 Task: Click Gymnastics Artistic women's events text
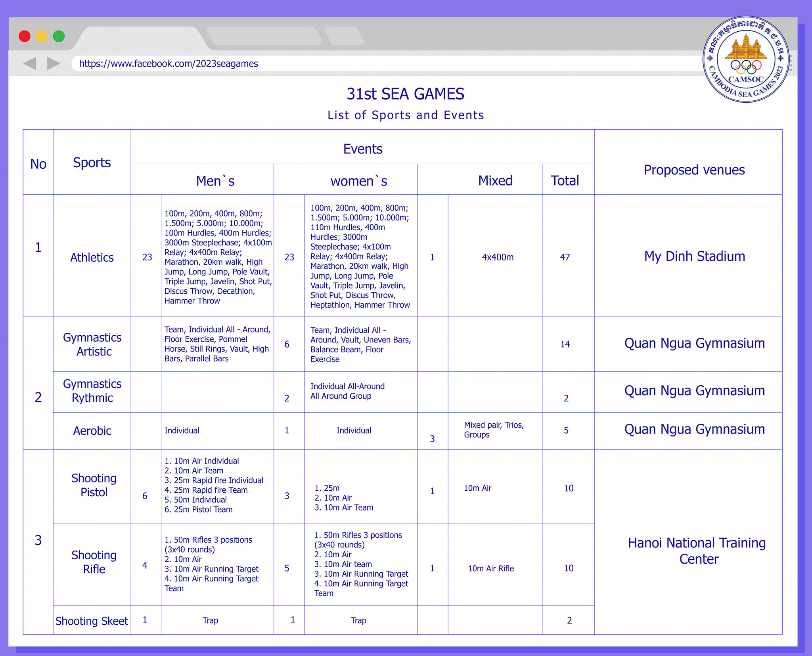(x=361, y=344)
